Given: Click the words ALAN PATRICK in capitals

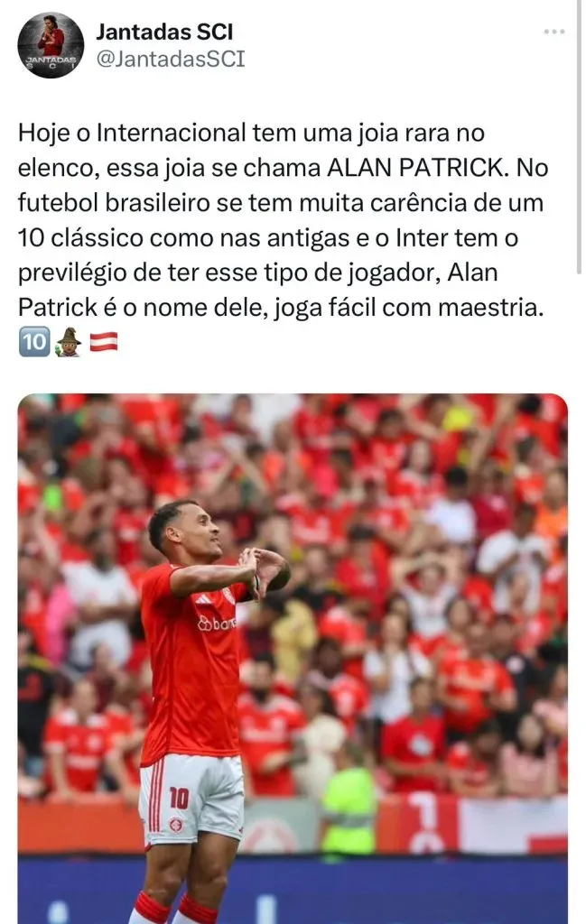Looking at the screenshot, I should click(x=416, y=168).
